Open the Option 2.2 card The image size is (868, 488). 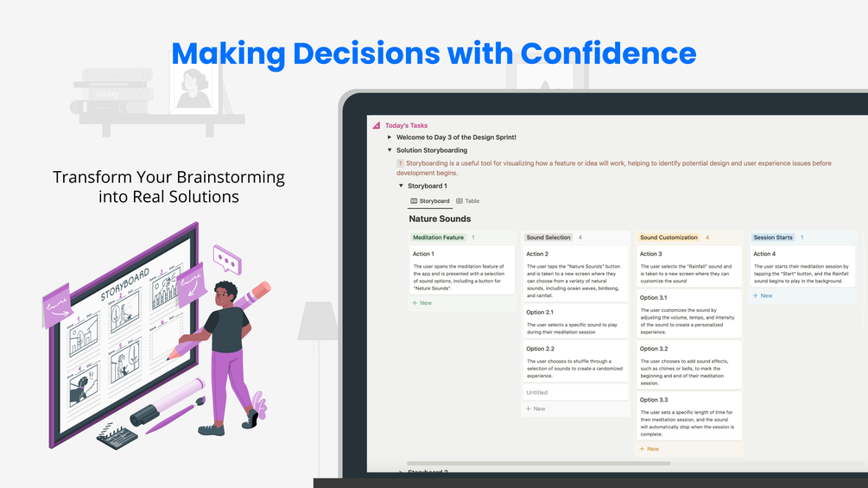coord(575,361)
